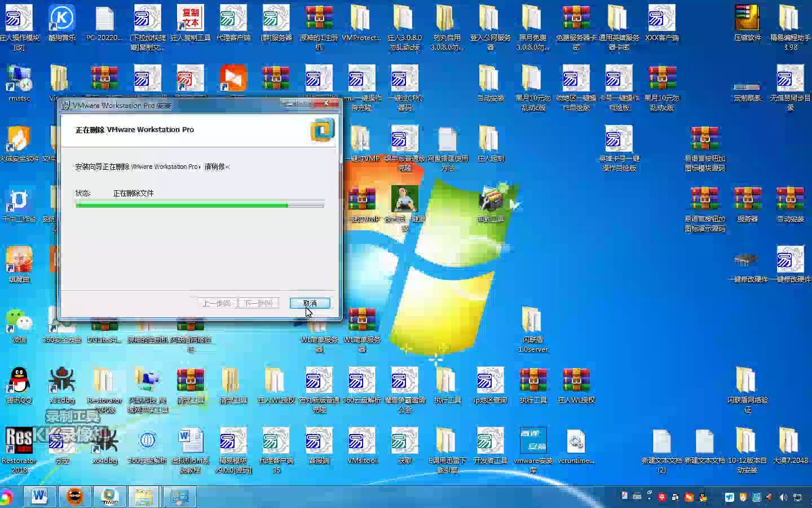Select the ip地区查询 icon
The image size is (812, 508).
click(490, 386)
